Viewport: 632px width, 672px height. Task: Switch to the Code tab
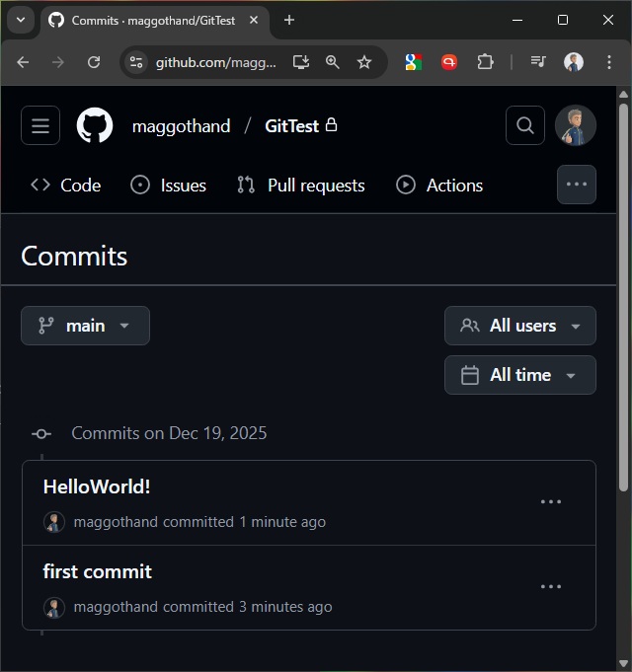[66, 186]
